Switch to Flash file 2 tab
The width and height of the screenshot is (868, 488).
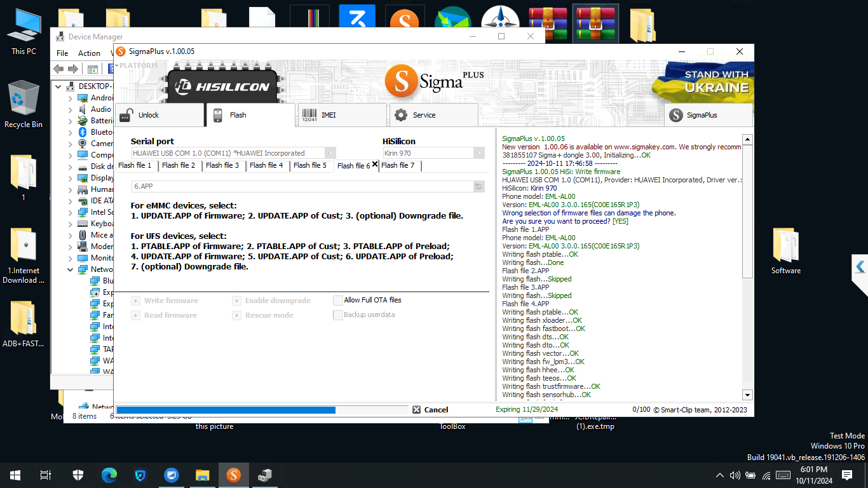click(x=179, y=165)
